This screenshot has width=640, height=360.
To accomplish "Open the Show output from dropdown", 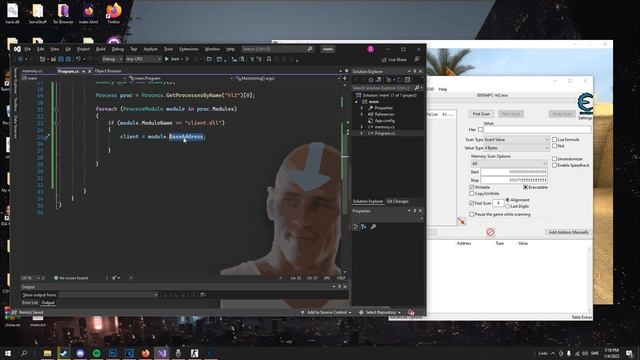I will (108, 295).
